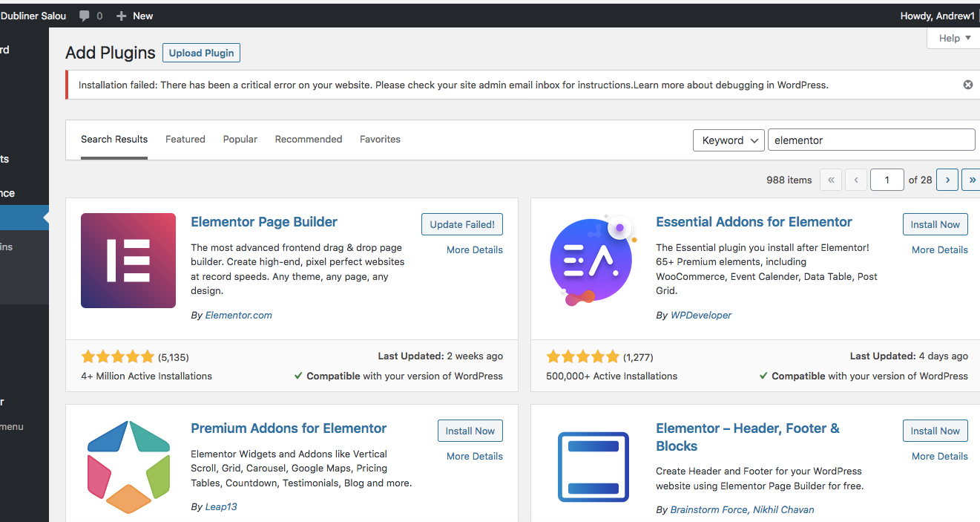
Task: Open More Details for Elementor Page Builder
Action: 475,250
